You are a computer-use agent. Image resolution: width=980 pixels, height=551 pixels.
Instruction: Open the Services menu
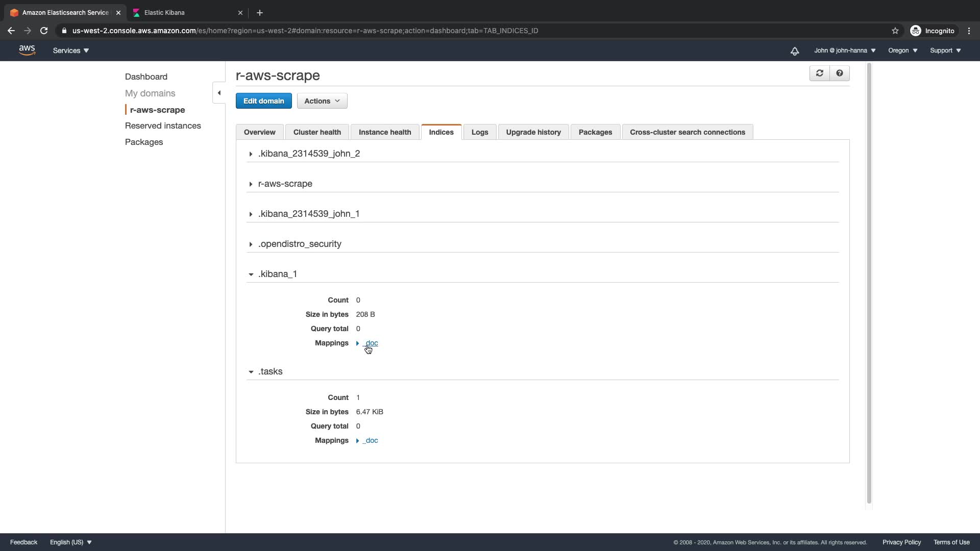coord(71,51)
